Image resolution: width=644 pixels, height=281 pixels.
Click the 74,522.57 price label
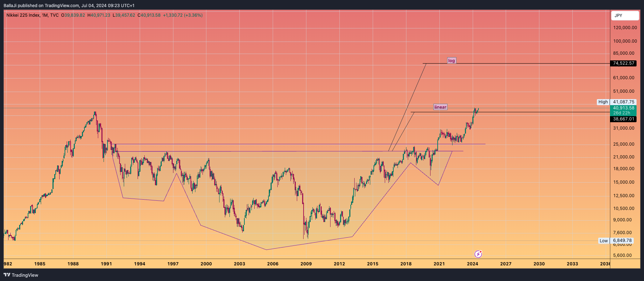click(623, 63)
